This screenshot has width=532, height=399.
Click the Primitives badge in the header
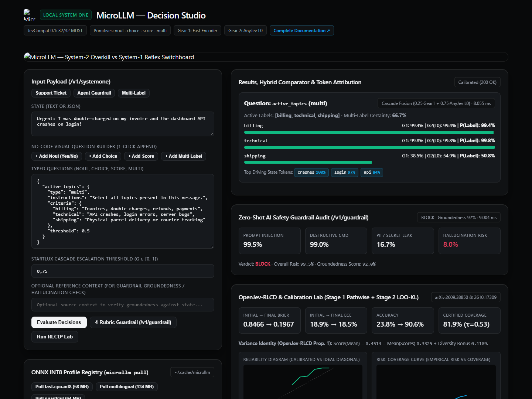point(130,30)
